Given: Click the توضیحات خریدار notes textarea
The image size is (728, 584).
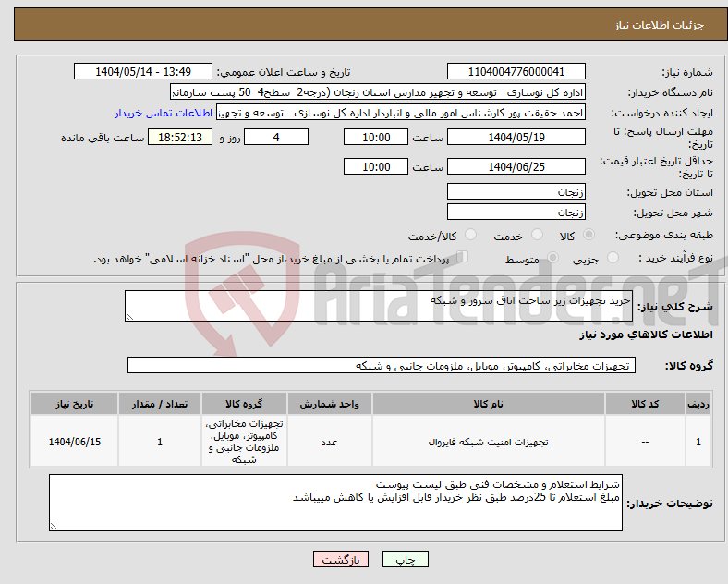Looking at the screenshot, I should click(x=335, y=503).
